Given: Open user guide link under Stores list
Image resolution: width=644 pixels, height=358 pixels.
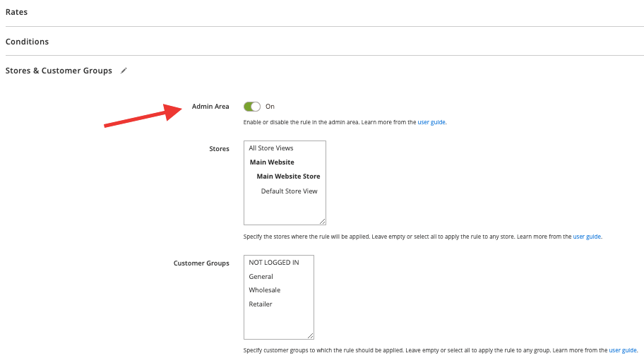Looking at the screenshot, I should pos(587,237).
